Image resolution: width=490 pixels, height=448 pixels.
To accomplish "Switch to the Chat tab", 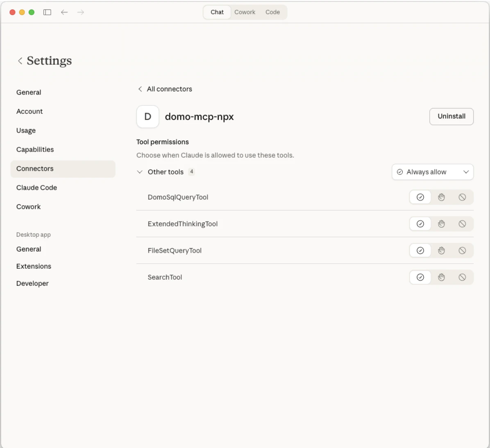I will tap(217, 12).
